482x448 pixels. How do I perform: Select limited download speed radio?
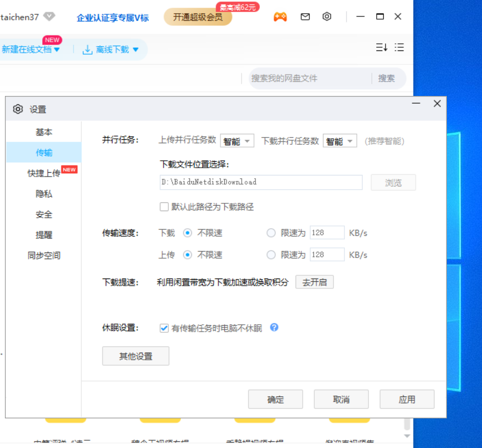pyautogui.click(x=271, y=232)
